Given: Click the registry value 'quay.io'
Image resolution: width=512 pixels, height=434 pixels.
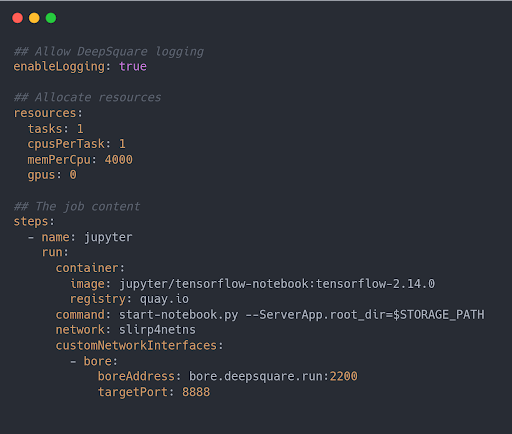Looking at the screenshot, I should [x=164, y=299].
